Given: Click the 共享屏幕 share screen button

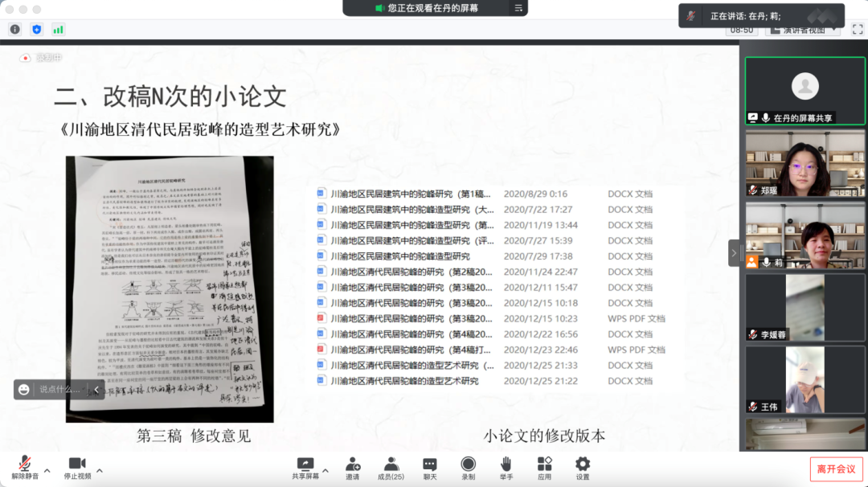Looking at the screenshot, I should click(305, 467).
